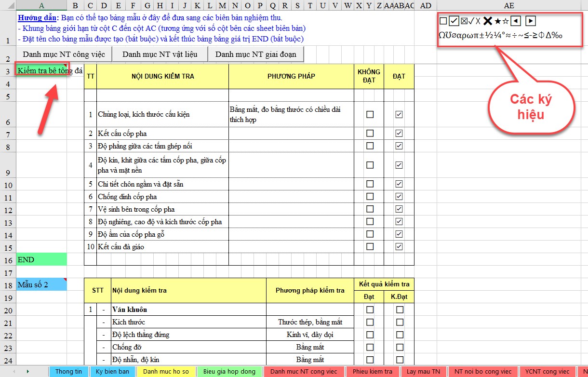Click the boxed right-pointing triangle symbol

tap(530, 21)
